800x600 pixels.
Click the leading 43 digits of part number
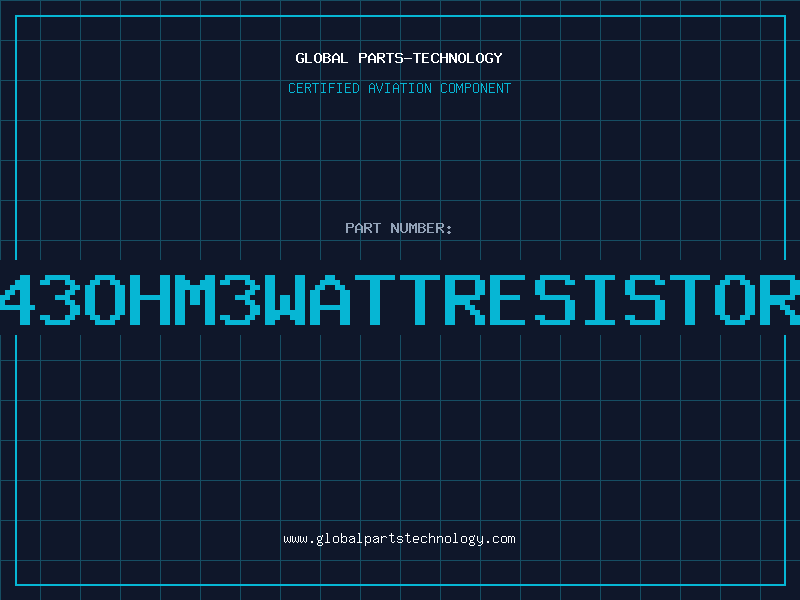(x=40, y=300)
